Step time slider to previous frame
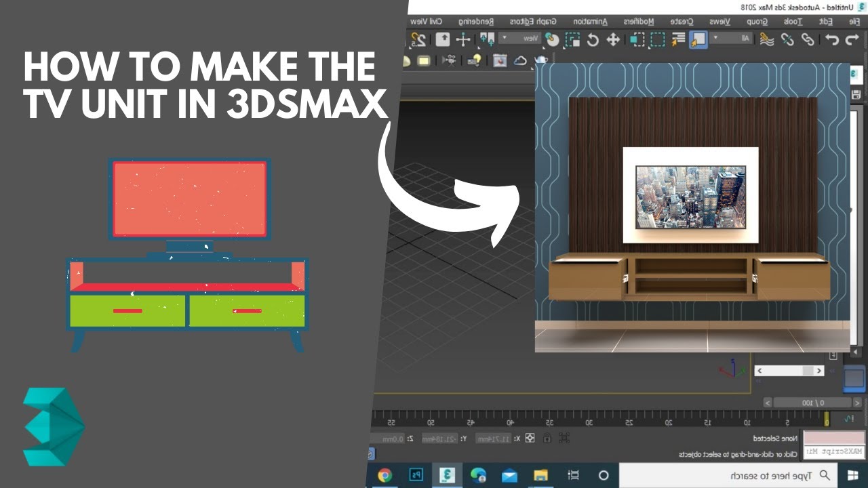 pyautogui.click(x=857, y=402)
